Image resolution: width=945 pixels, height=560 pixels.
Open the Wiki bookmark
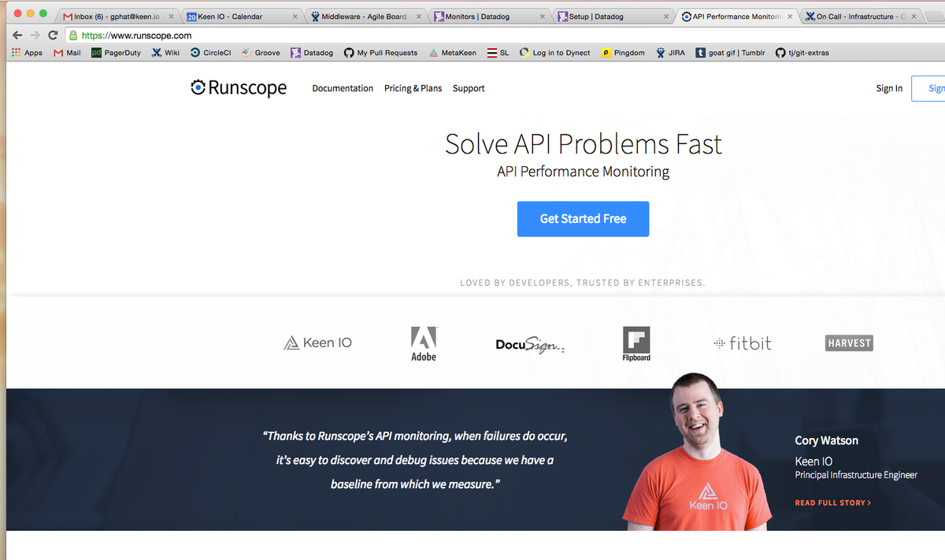pyautogui.click(x=165, y=53)
